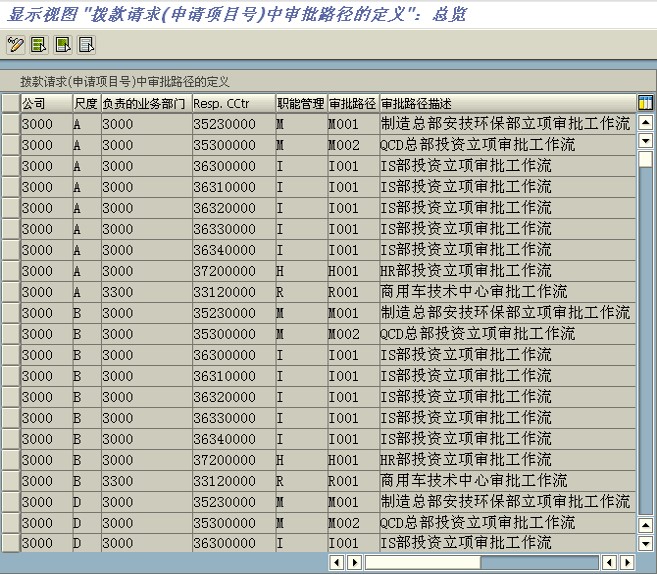
Task: Click the 职能管理 column header
Action: click(x=300, y=103)
